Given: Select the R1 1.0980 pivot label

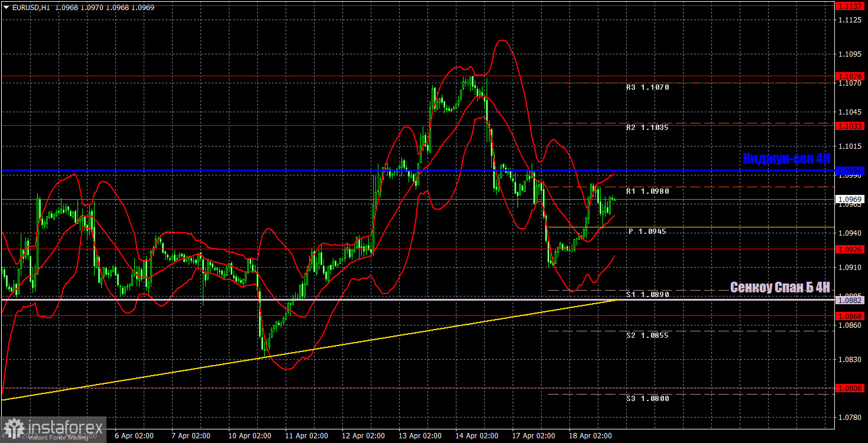Looking at the screenshot, I should pos(647,191).
